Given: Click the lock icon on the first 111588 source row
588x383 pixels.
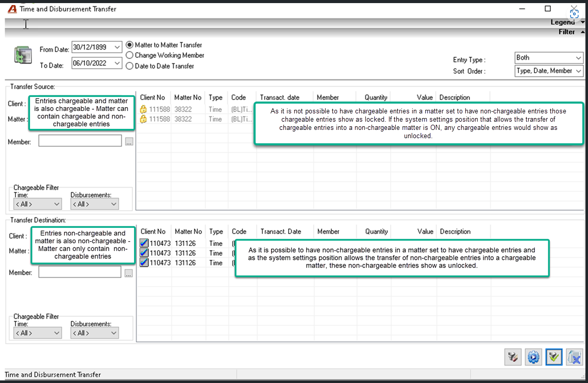Looking at the screenshot, I should [143, 109].
